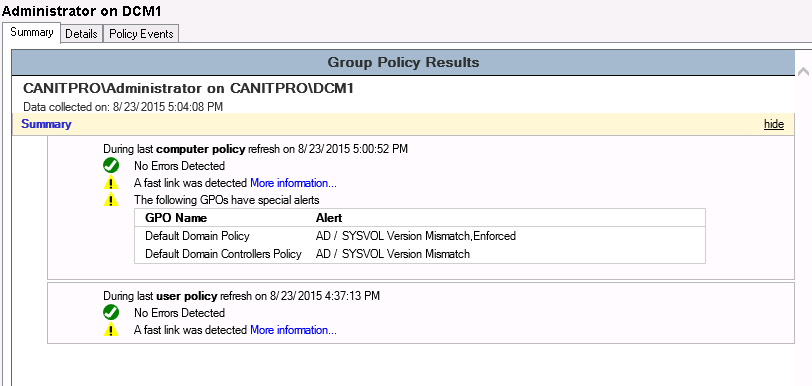The width and height of the screenshot is (812, 386).
Task: Click the Data collected on timestamp text
Action: tap(123, 107)
